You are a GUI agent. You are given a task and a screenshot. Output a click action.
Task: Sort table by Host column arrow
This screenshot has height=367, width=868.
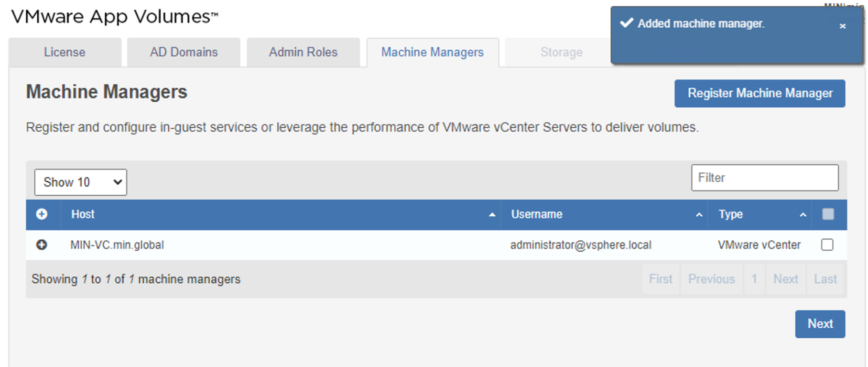point(492,215)
